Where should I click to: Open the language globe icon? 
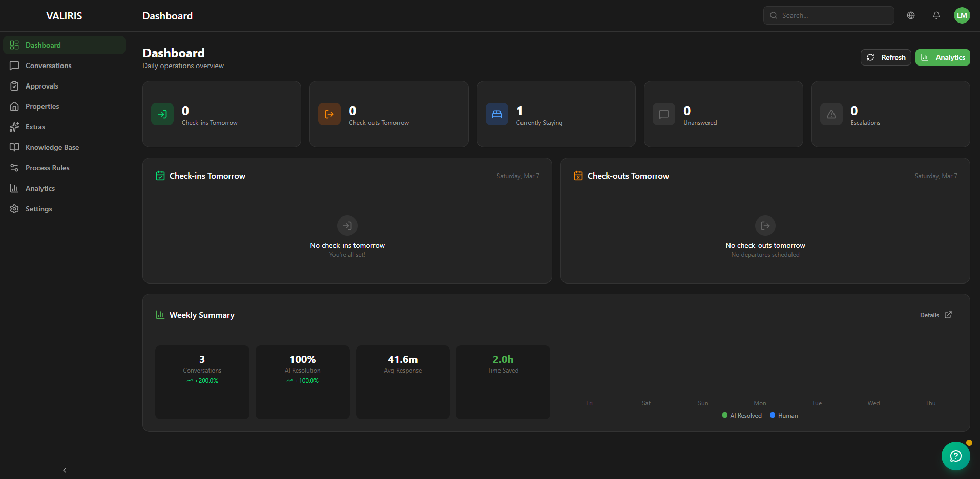(x=911, y=15)
